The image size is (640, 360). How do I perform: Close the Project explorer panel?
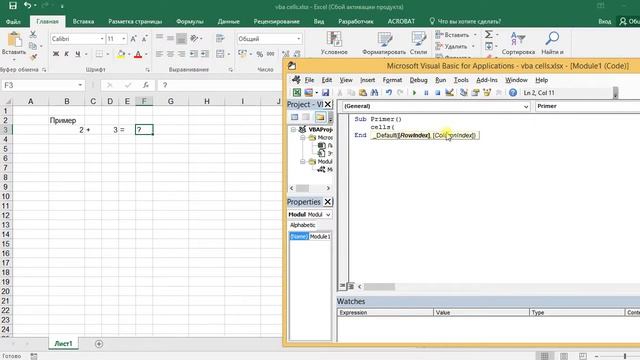(x=327, y=104)
